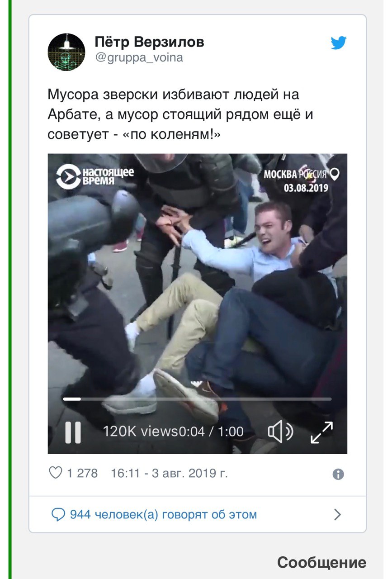Expand video to fullscreen
This screenshot has height=579, width=392.
(x=321, y=432)
